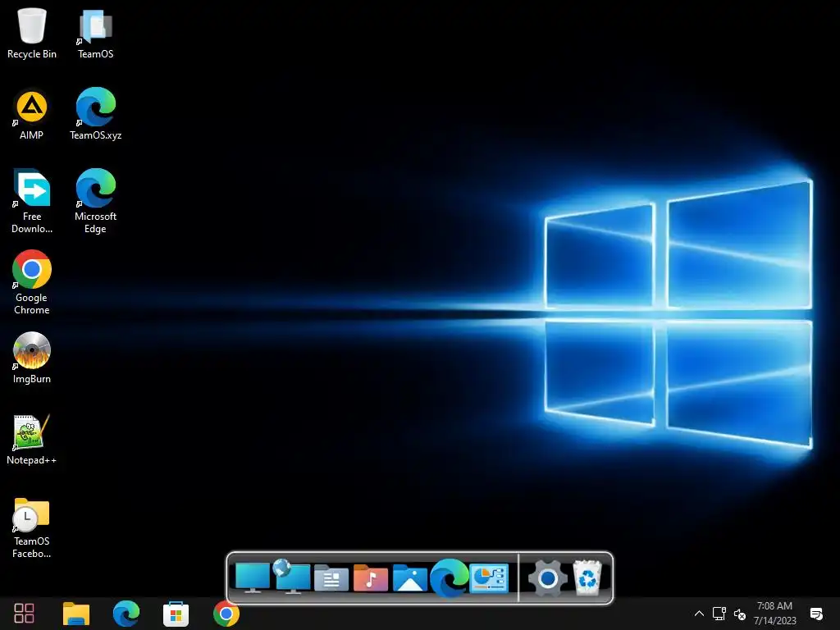Open Microsoft Store from the taskbar
Viewport: 840px width, 630px height.
pyautogui.click(x=176, y=614)
